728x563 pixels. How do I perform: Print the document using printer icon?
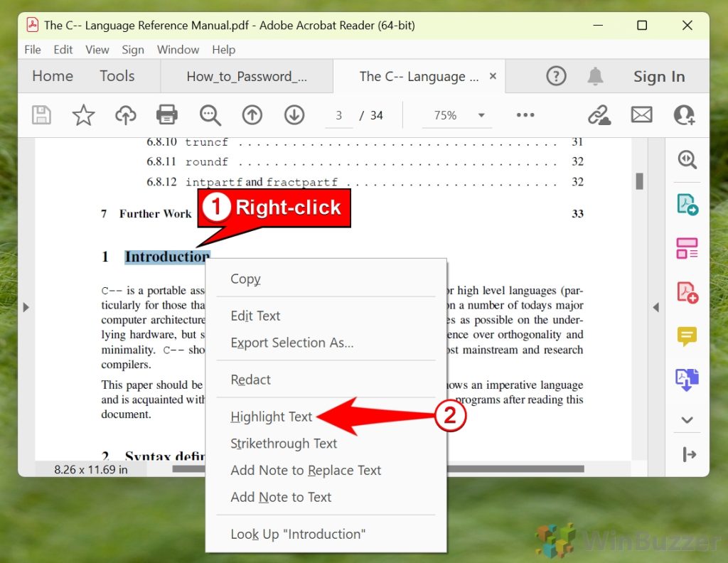(x=166, y=114)
